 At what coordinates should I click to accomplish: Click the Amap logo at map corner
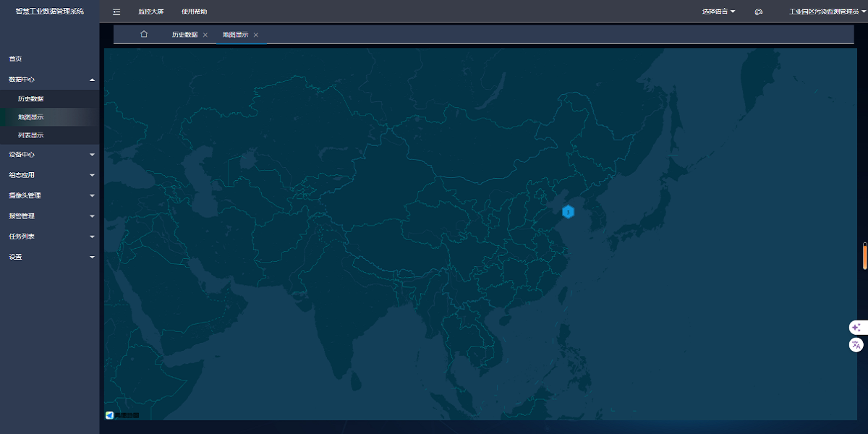[x=122, y=415]
